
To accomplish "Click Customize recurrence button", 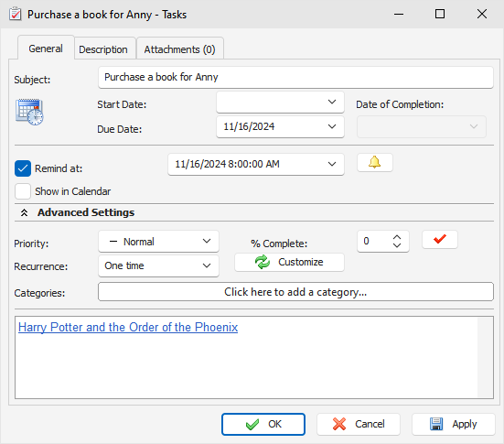I will (289, 262).
